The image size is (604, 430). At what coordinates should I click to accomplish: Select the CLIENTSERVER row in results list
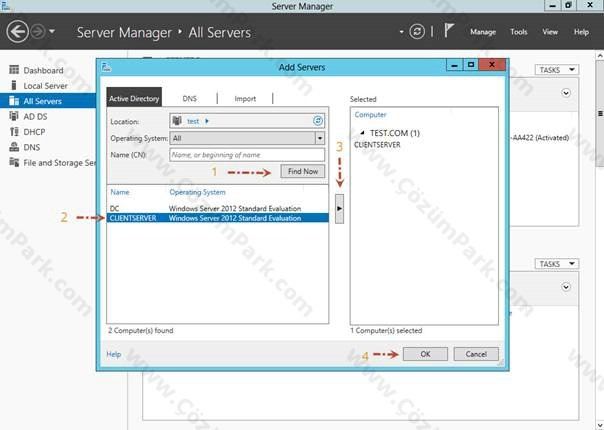pyautogui.click(x=218, y=218)
